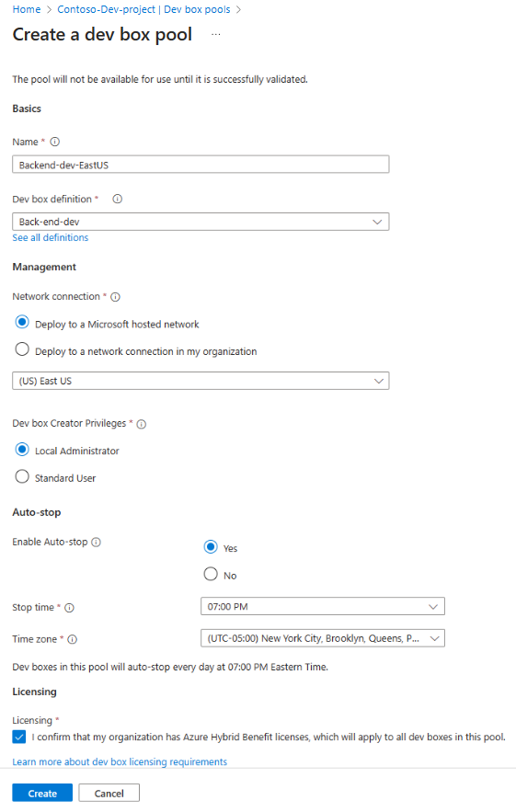
Task: Open the See all definitions link
Action: pos(51,237)
